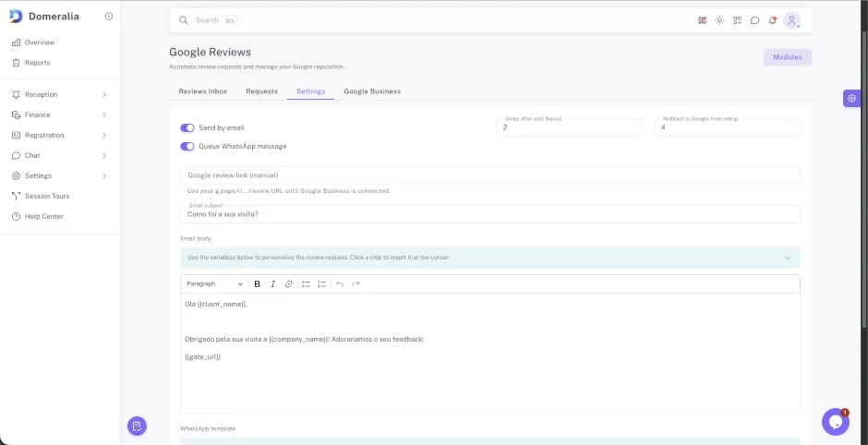Viewport: 868px width, 445px height.
Task: Open the Paragraph style dropdown
Action: pyautogui.click(x=215, y=284)
